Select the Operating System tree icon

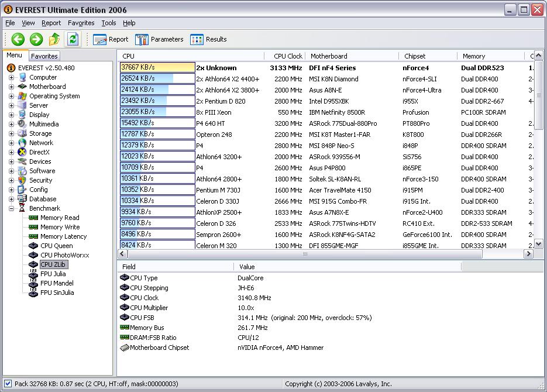[22, 96]
